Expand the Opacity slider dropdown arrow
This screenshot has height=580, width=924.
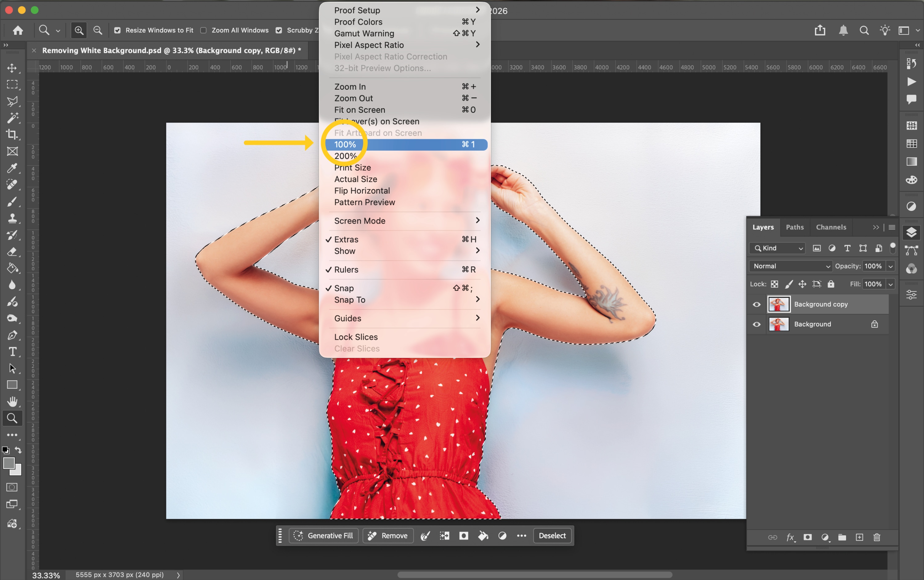click(891, 266)
